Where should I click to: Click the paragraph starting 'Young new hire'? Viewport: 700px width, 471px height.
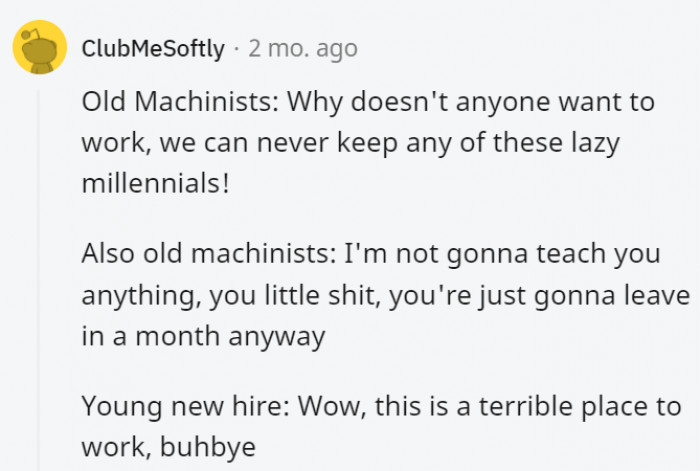click(381, 426)
